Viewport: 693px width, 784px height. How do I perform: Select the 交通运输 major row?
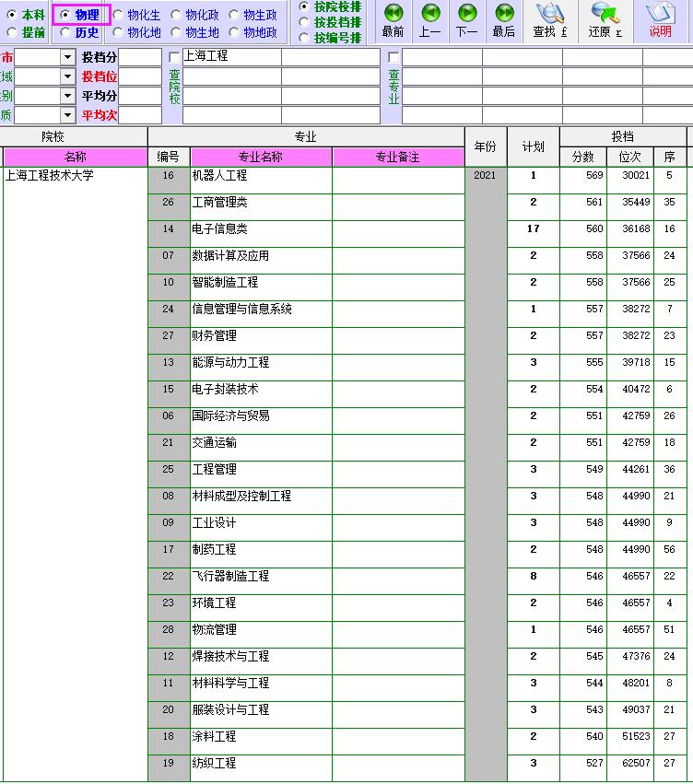click(x=261, y=448)
